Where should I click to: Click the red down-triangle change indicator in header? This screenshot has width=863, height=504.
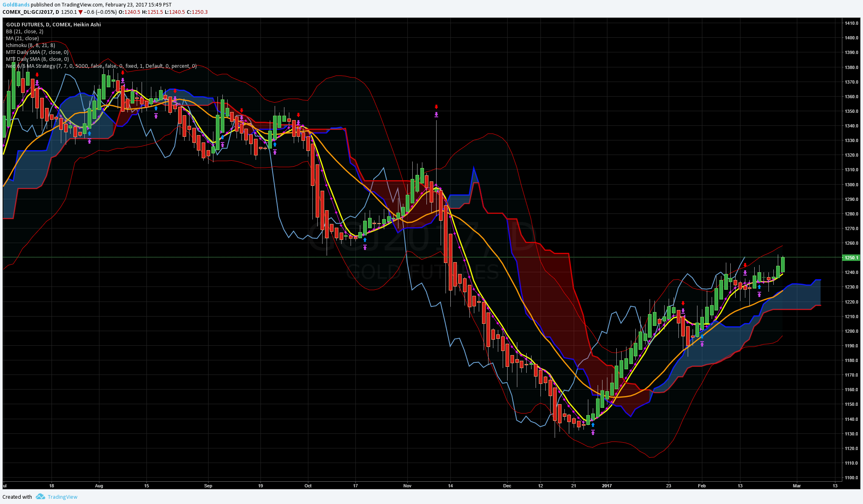pyautogui.click(x=80, y=12)
